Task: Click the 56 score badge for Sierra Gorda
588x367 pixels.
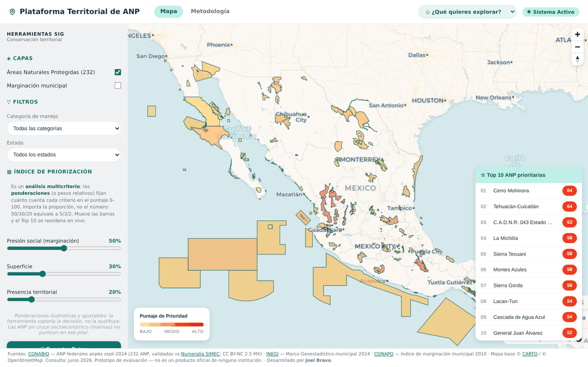Action: (x=569, y=285)
